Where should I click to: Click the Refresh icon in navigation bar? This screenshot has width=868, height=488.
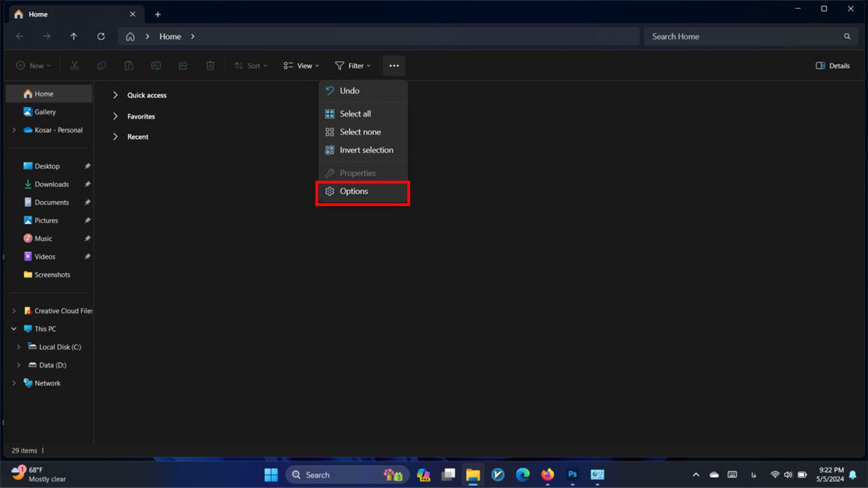tap(101, 37)
